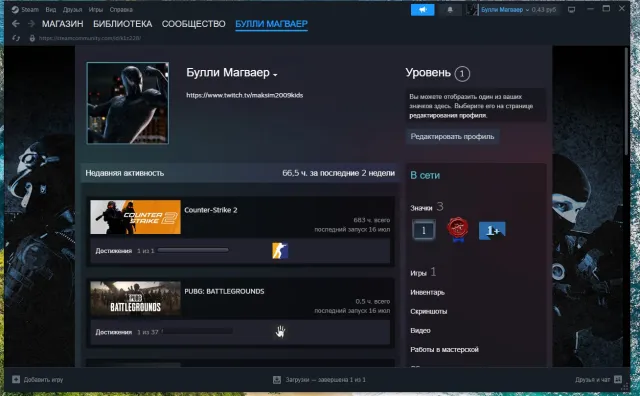
Task: Click the Редактировать профиль button
Action: 452,136
